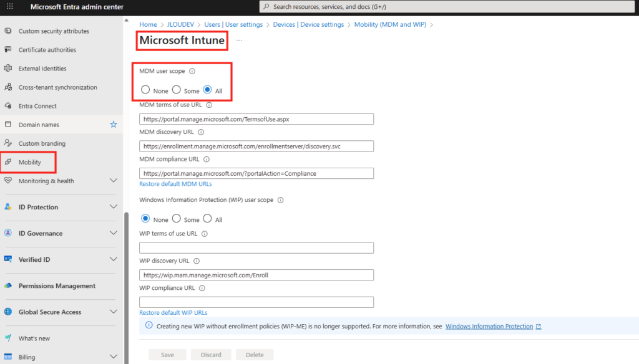Set WIP user scope to All
The image size is (639, 364).
pos(208,219)
